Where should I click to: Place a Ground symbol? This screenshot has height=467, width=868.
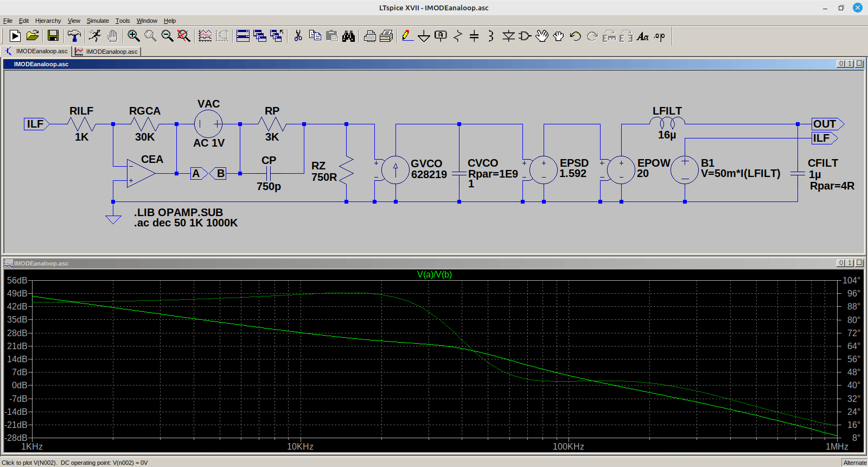click(424, 36)
